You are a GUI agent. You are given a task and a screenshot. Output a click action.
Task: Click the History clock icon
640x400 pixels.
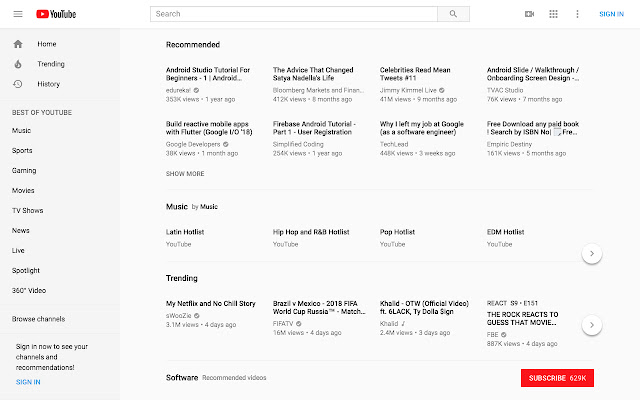18,84
